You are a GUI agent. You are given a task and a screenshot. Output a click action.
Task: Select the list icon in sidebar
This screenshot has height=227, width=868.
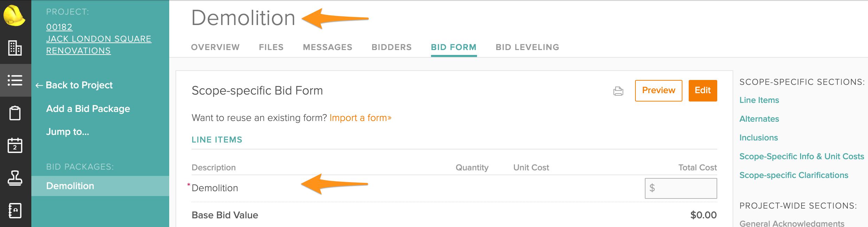pos(15,80)
